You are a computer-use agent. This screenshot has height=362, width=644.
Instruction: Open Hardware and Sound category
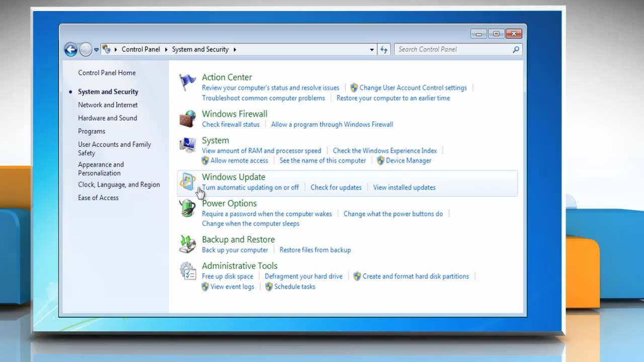(108, 118)
